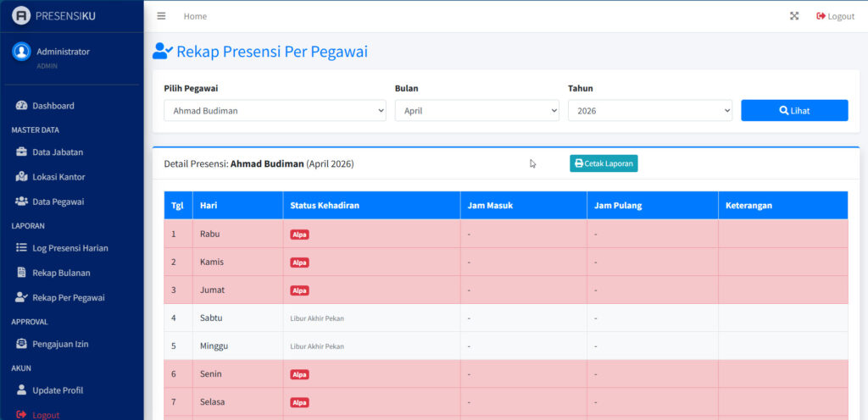Open Log Presensi Harian menu item
This screenshot has height=420, width=868.
tap(70, 248)
